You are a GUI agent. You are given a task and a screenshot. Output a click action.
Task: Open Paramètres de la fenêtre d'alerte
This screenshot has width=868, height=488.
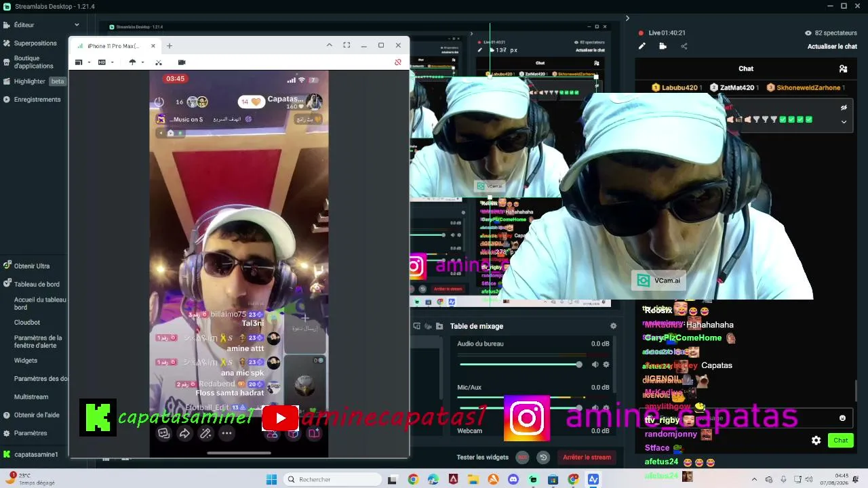(38, 342)
